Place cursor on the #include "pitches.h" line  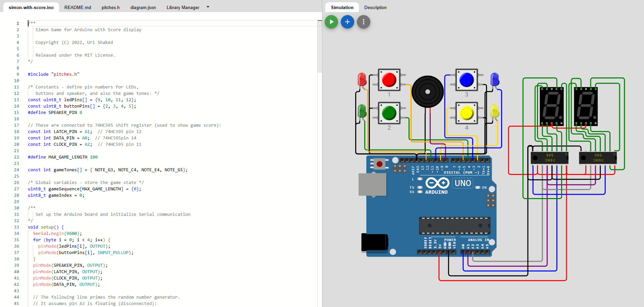pos(54,74)
